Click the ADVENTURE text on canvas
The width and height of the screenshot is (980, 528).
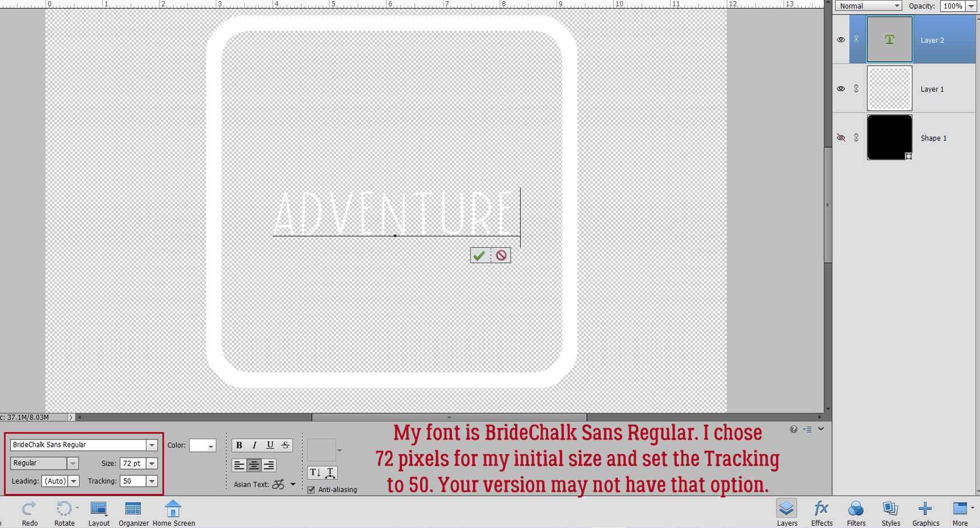pos(393,212)
